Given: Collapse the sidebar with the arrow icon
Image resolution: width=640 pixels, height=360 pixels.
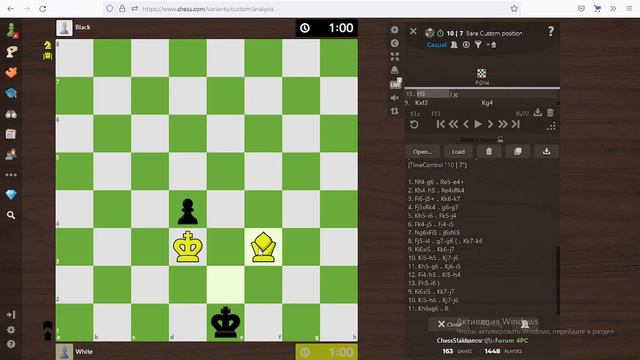Looking at the screenshot, I should (x=11, y=315).
